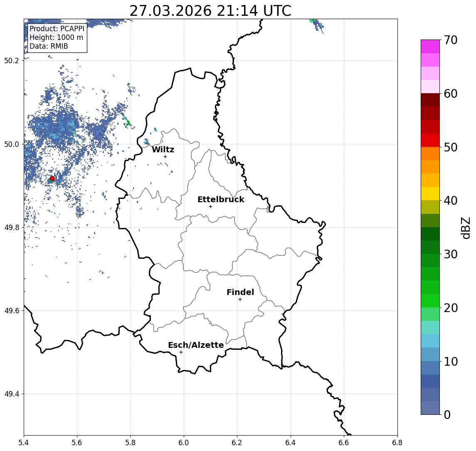
Task: Click the bright green colorbar segment above 20
Action: coord(430,300)
